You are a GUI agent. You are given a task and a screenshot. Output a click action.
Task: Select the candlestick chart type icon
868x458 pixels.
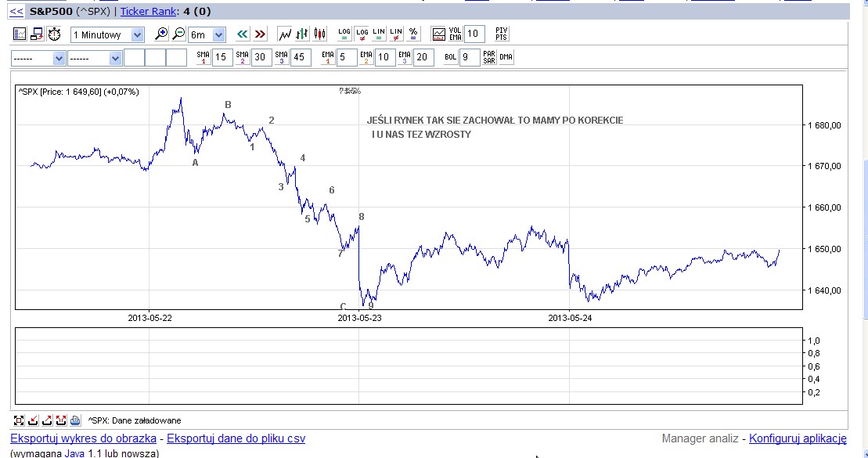click(319, 34)
